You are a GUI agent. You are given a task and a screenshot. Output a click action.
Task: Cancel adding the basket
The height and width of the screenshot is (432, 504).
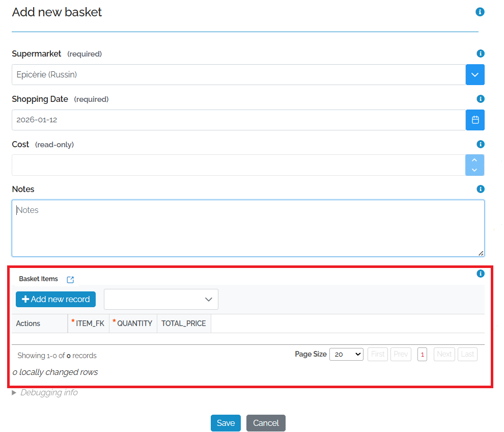click(x=266, y=423)
